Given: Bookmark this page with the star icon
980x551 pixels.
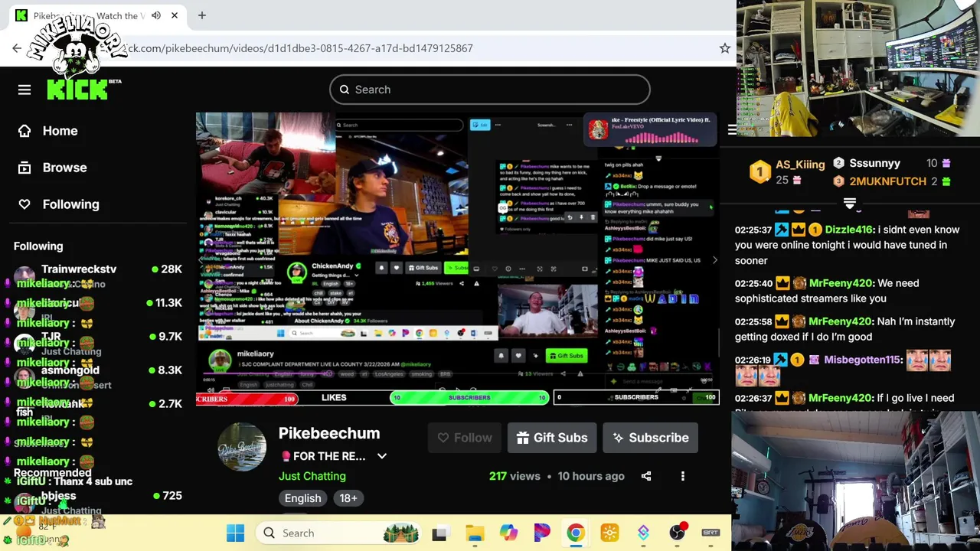Looking at the screenshot, I should (x=724, y=48).
